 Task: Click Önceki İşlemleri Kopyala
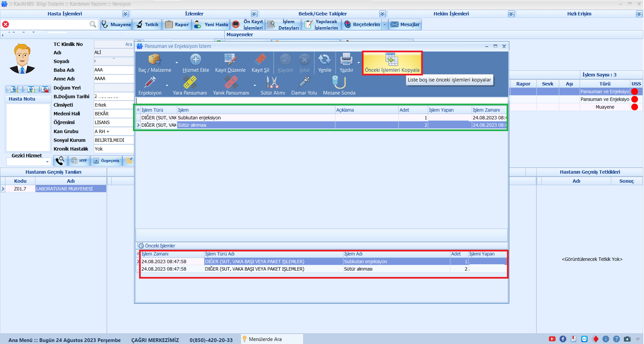392,63
